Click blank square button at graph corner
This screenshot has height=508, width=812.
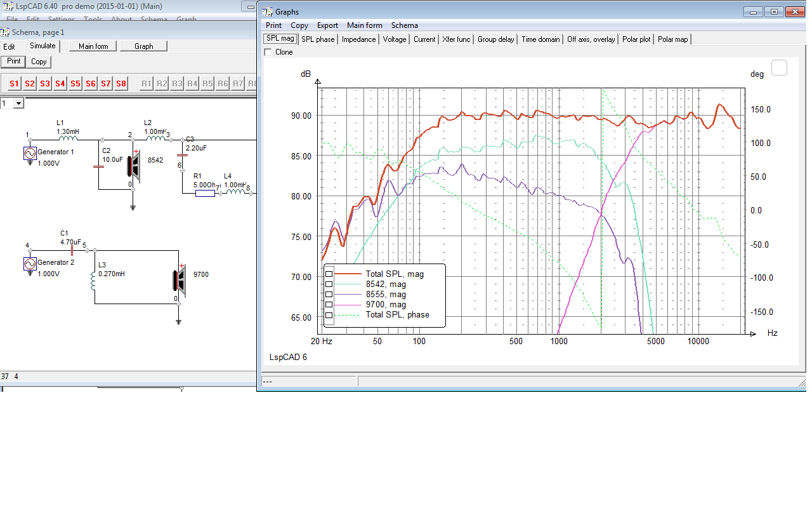[779, 67]
